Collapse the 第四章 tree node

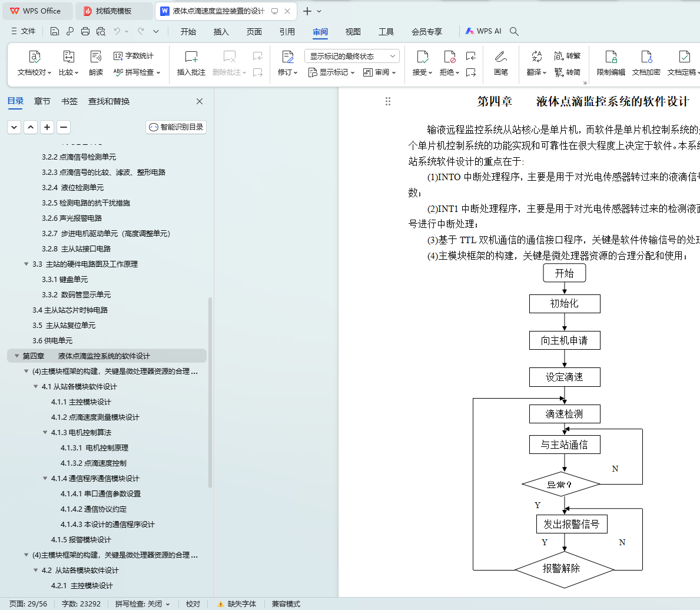(x=16, y=356)
